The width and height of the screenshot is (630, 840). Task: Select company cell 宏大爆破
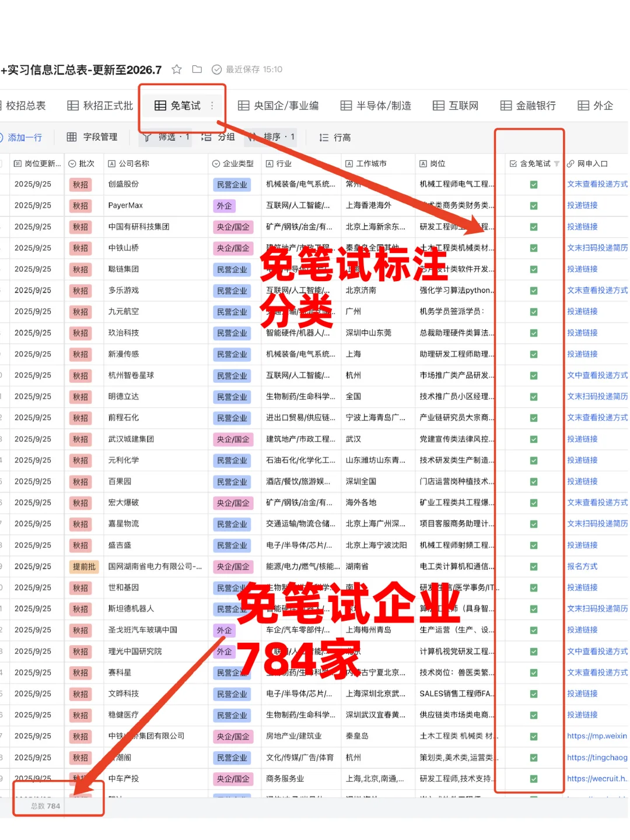click(x=156, y=503)
